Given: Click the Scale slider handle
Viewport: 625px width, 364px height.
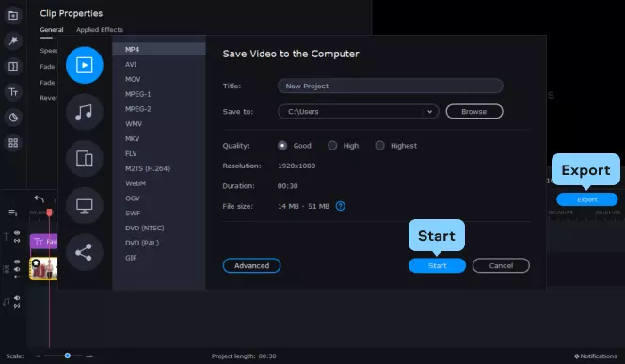Looking at the screenshot, I should coord(68,356).
